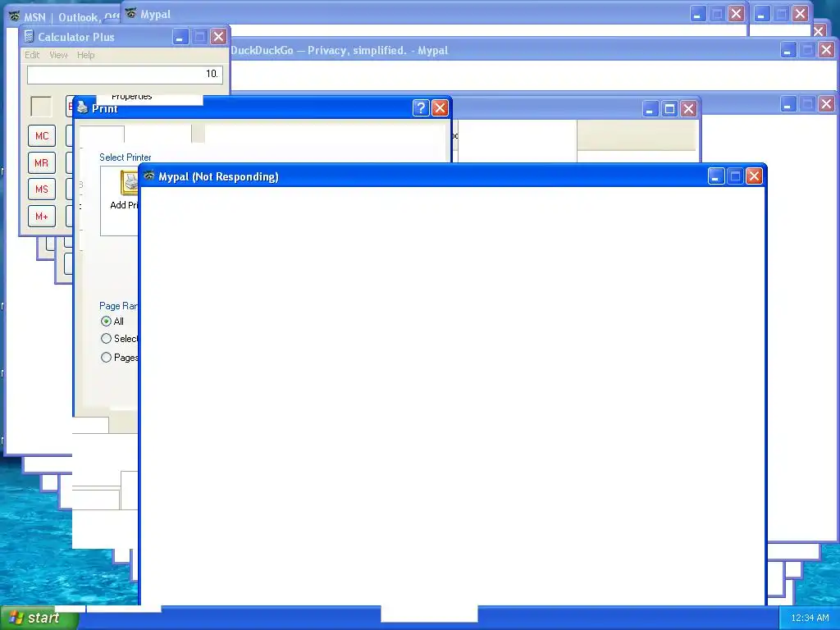Close the Mypal (Not Responding) window

pos(755,176)
